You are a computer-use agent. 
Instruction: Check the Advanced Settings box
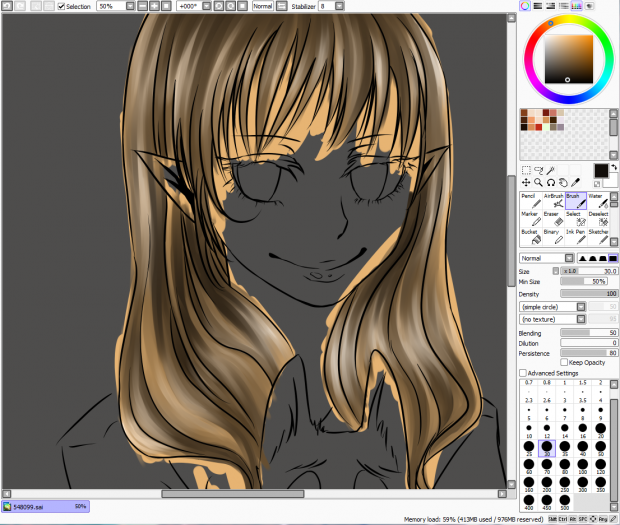pos(524,373)
